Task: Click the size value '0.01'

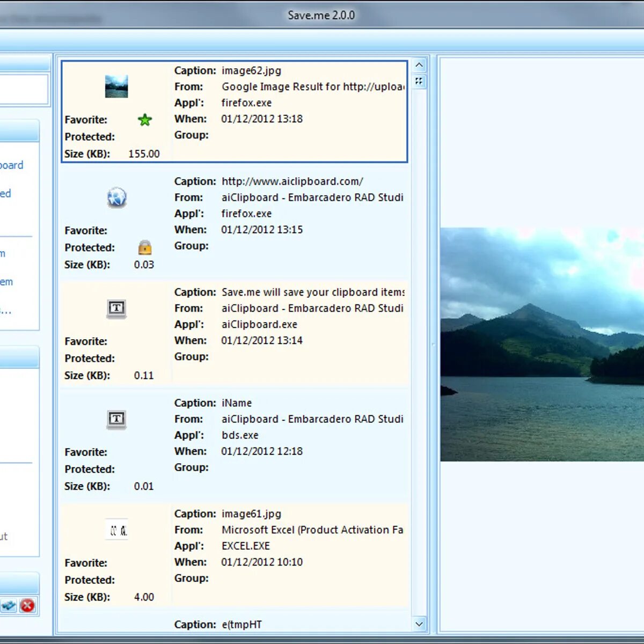Action: (x=144, y=486)
